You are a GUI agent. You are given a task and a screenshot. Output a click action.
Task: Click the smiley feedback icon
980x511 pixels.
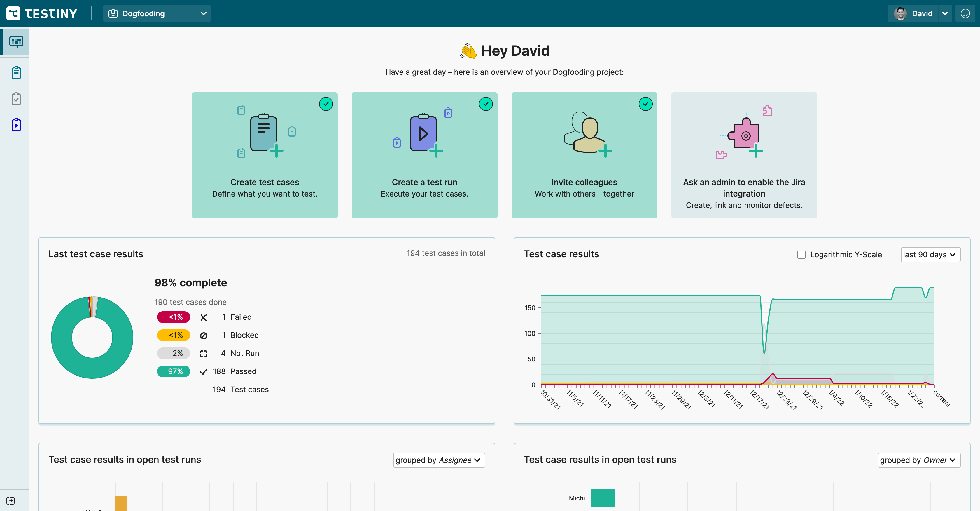(965, 14)
